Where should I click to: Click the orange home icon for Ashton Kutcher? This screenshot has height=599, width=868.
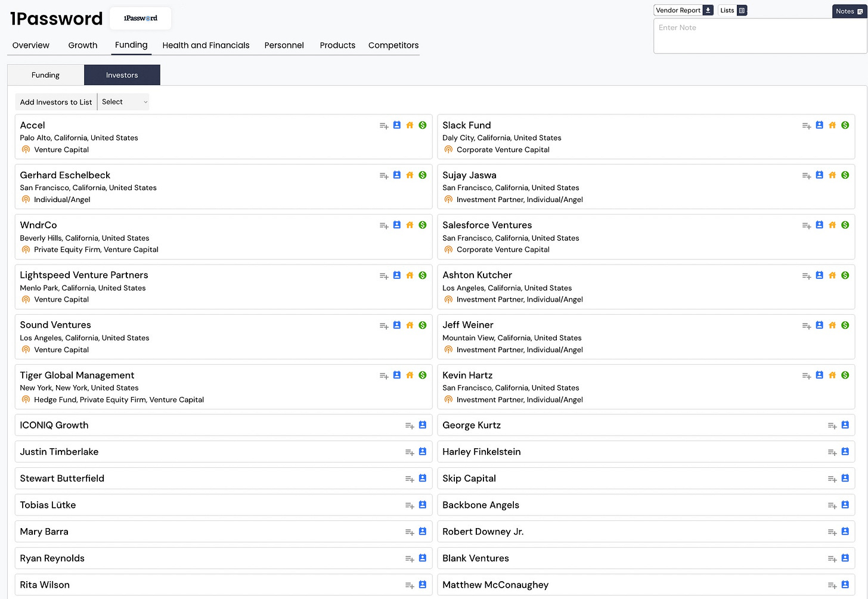(x=832, y=275)
